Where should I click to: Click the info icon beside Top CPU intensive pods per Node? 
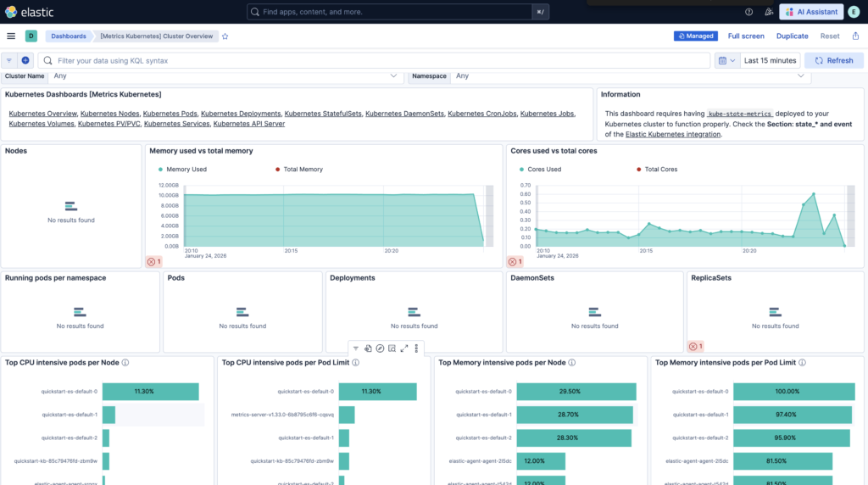pos(125,362)
